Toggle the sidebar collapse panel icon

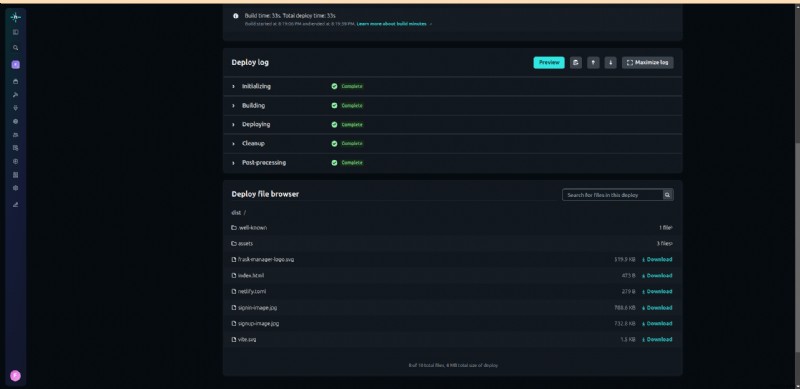tap(15, 32)
